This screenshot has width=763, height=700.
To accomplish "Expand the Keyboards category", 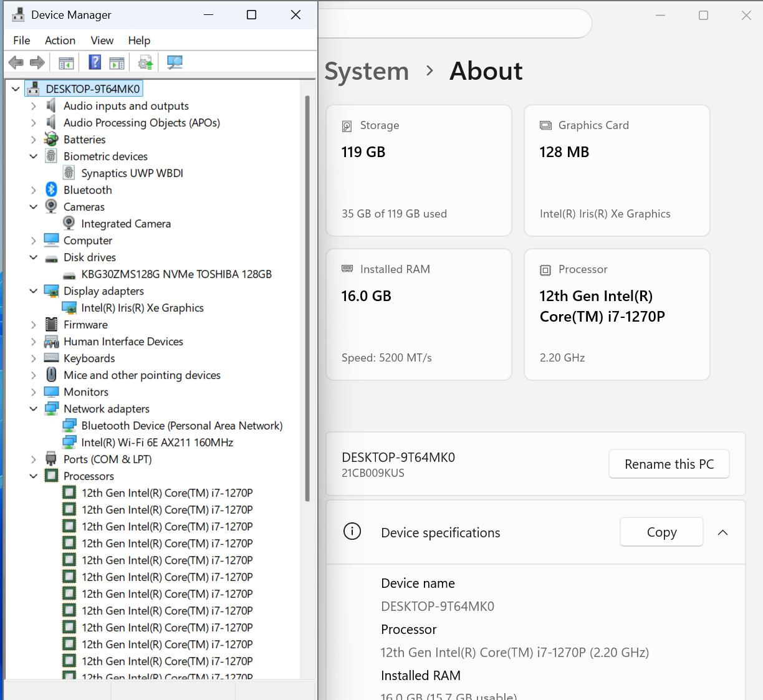I will coord(34,358).
